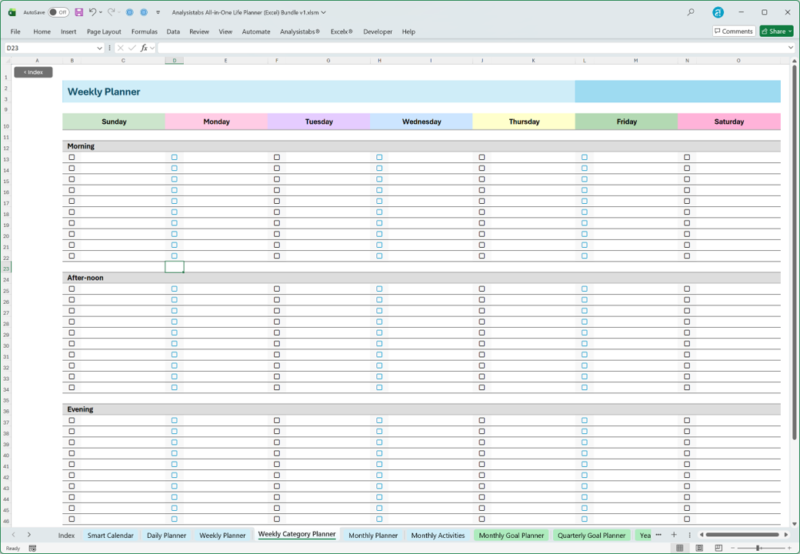Click the second blue circle quick access icon
The width and height of the screenshot is (800, 554).
[144, 12]
